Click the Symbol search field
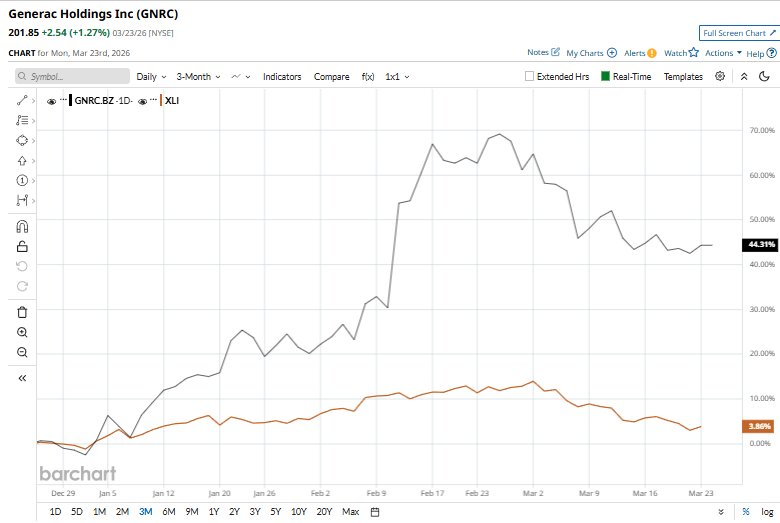The height and width of the screenshot is (523, 780). tap(72, 76)
